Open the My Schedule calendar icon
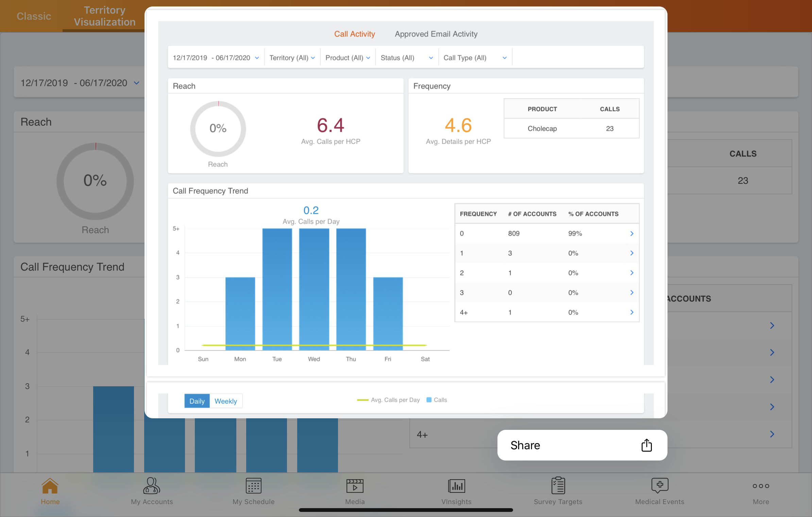 pyautogui.click(x=253, y=486)
